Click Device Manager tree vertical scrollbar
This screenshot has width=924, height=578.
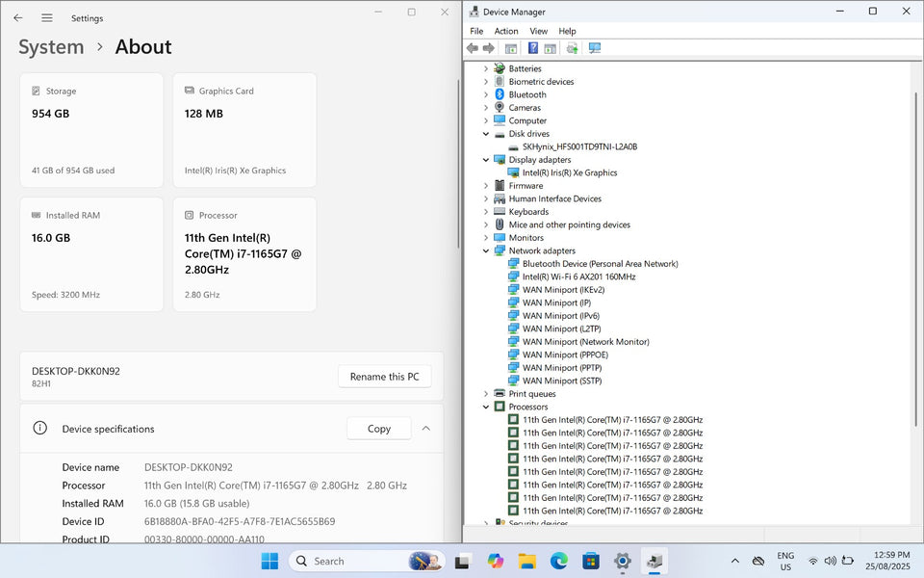(916, 259)
